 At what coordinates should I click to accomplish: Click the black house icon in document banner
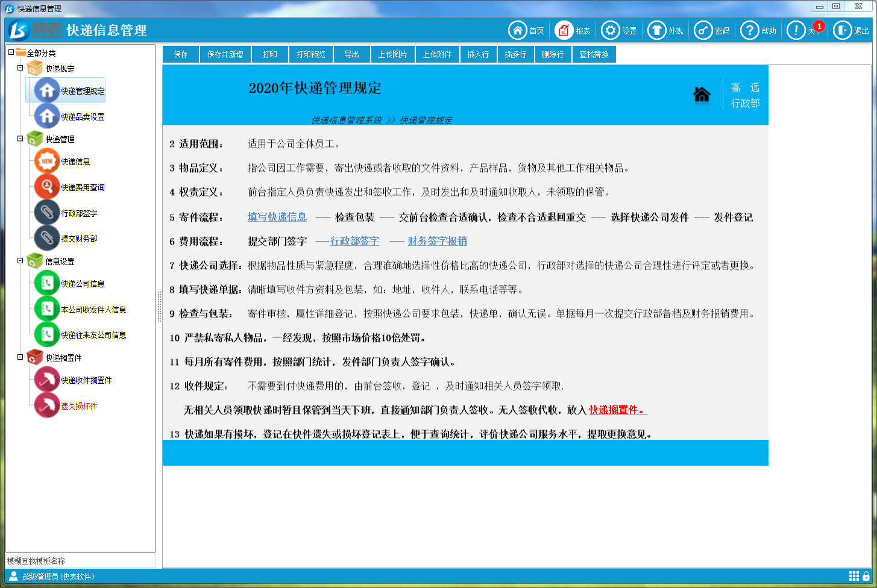click(x=702, y=95)
